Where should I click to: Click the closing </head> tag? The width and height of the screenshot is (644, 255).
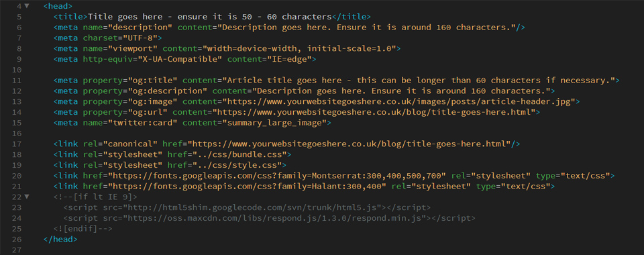(x=60, y=240)
